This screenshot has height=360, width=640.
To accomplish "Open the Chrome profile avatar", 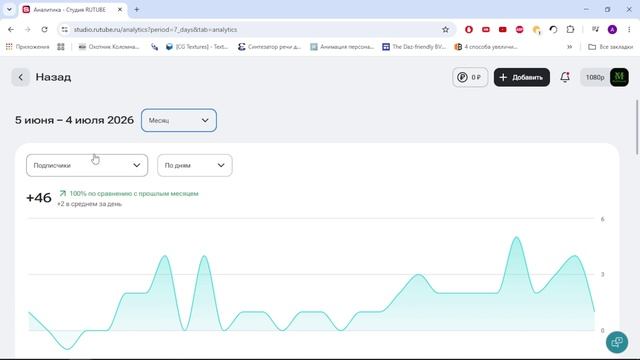I will pos(612,29).
